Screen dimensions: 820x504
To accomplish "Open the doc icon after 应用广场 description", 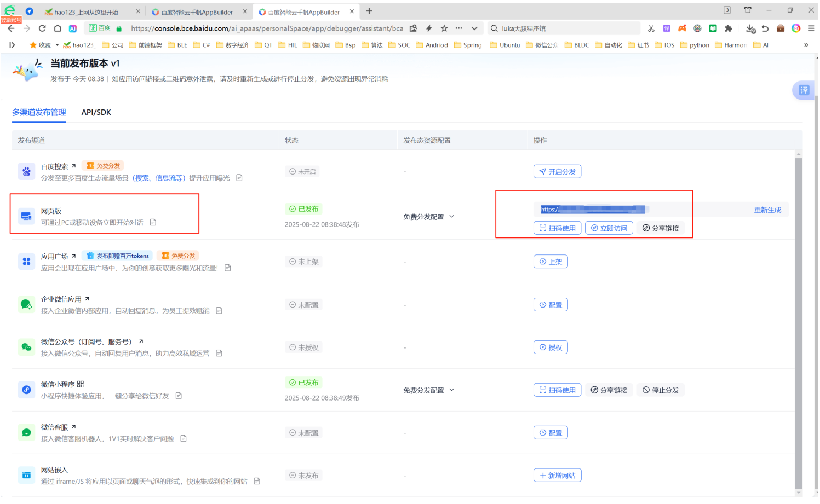I will [228, 268].
